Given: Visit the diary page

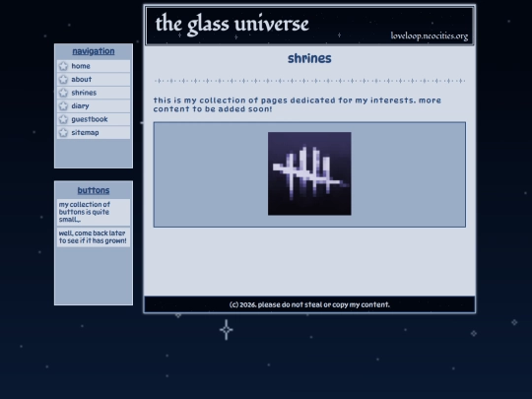Looking at the screenshot, I should pos(80,105).
